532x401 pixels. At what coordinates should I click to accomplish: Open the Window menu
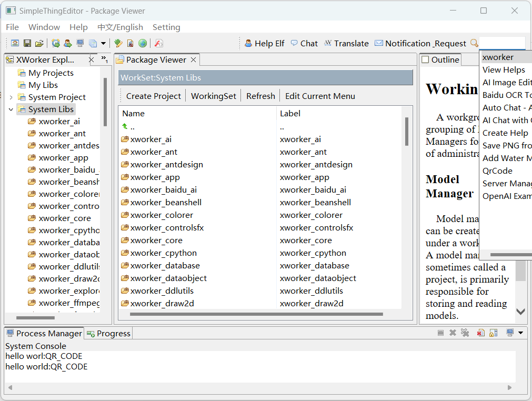click(44, 27)
